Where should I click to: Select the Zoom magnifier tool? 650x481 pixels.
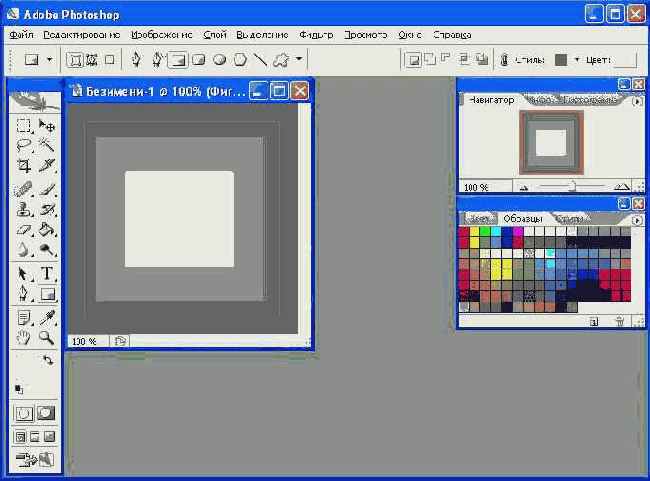pyautogui.click(x=46, y=338)
